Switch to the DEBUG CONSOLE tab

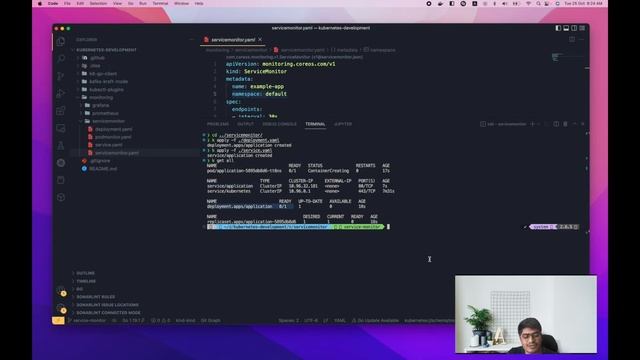pos(280,124)
